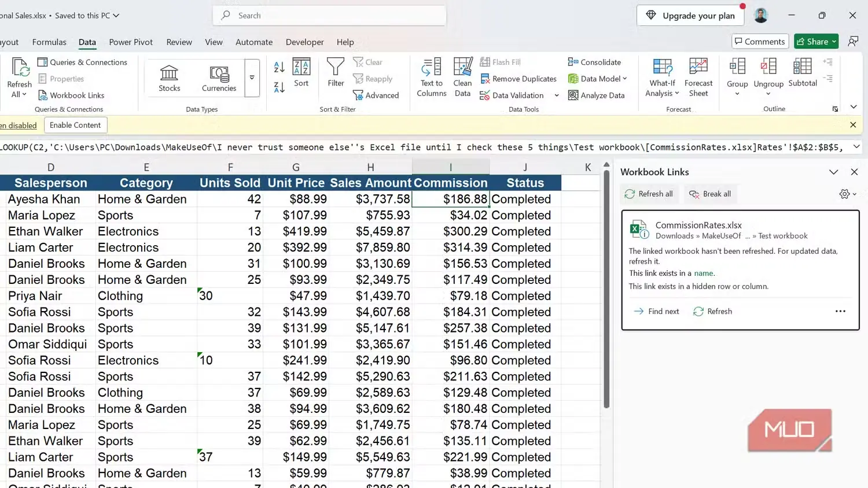Click Analyze Data
Screen dimensions: 868x488
click(597, 95)
